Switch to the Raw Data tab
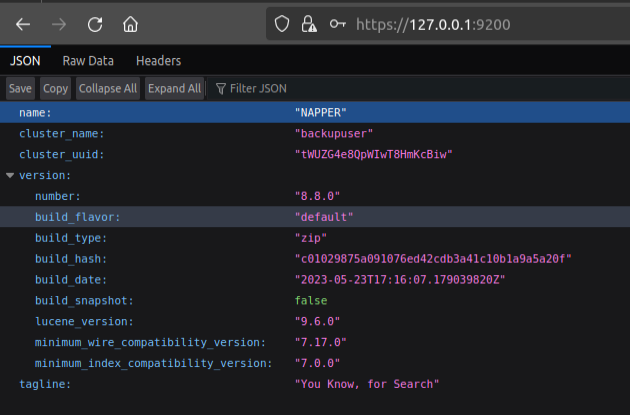630x415 pixels. (88, 61)
